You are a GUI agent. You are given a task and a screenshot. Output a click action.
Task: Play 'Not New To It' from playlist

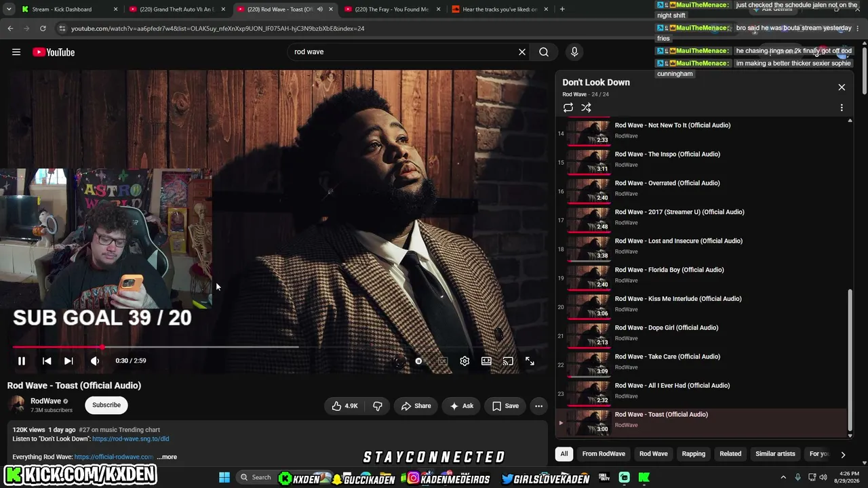(x=702, y=133)
